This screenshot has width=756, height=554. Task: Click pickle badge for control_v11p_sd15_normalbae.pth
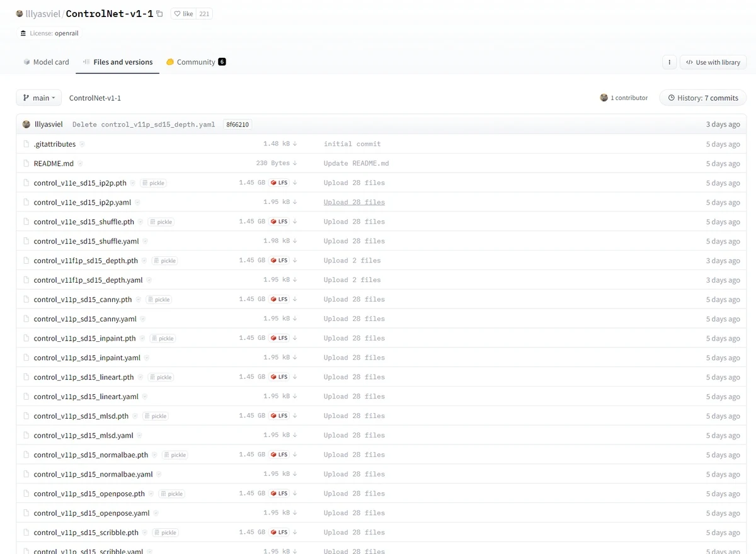[x=175, y=455]
